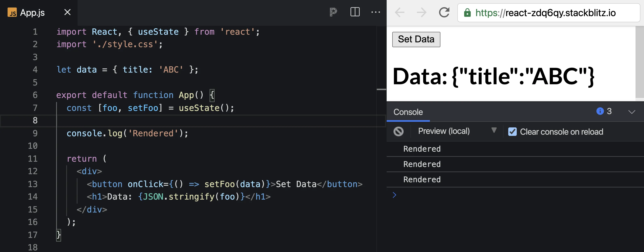
Task: Switch to the Console tab
Action: [408, 112]
